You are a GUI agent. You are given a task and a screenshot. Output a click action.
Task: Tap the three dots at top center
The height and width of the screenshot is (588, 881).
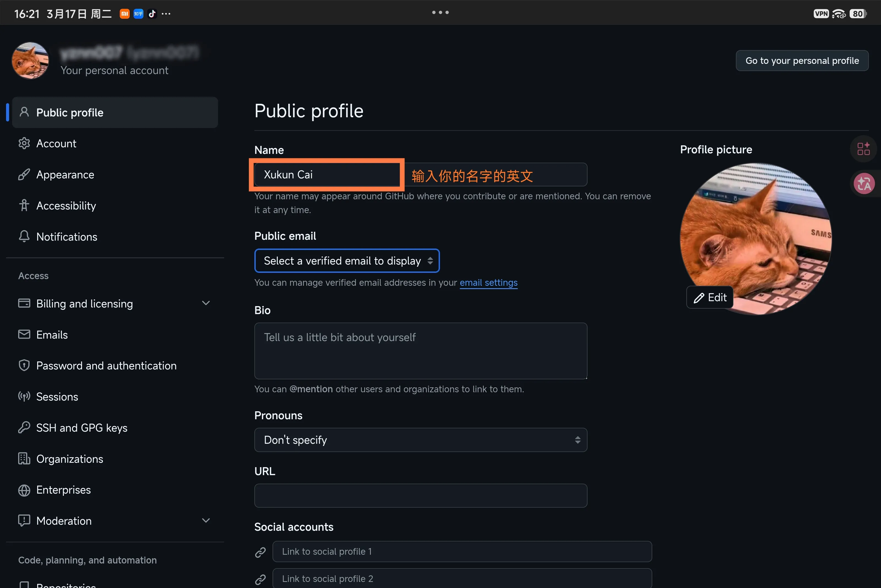[x=440, y=12]
